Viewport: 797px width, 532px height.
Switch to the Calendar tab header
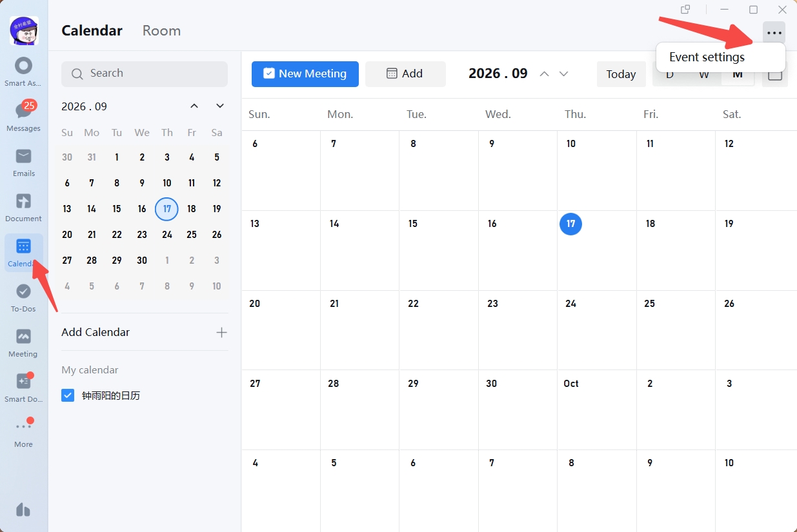[92, 30]
